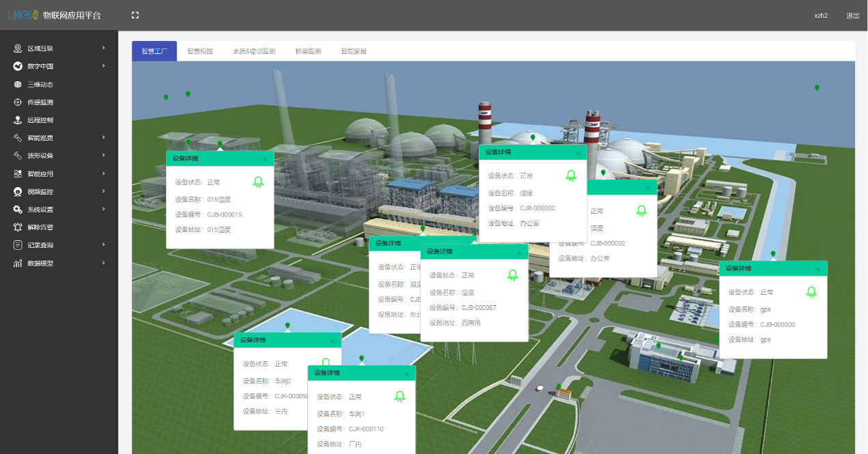The image size is (868, 454).
Task: Click the green bell in the 015湿度 popup
Action: [258, 182]
